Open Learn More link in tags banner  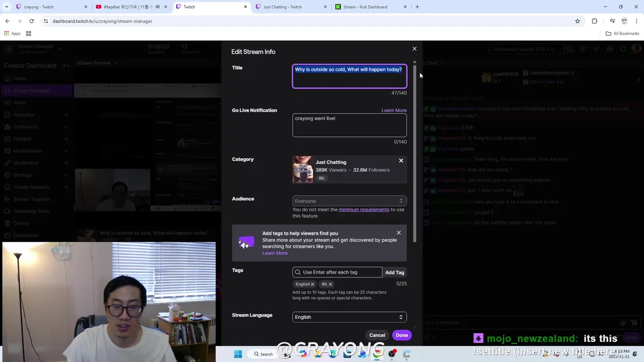pyautogui.click(x=275, y=253)
